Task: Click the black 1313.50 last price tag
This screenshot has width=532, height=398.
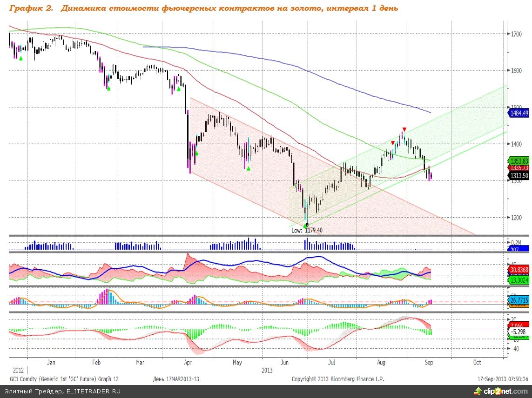Action: pyautogui.click(x=519, y=175)
